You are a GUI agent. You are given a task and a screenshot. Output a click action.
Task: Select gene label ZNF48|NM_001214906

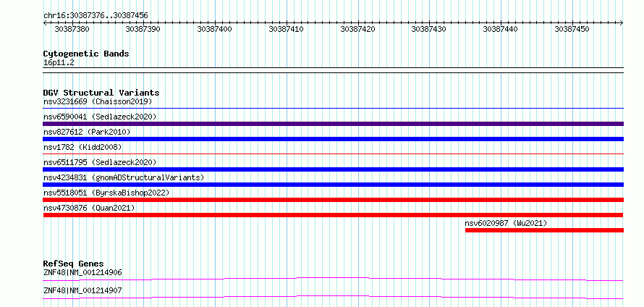[82, 272]
